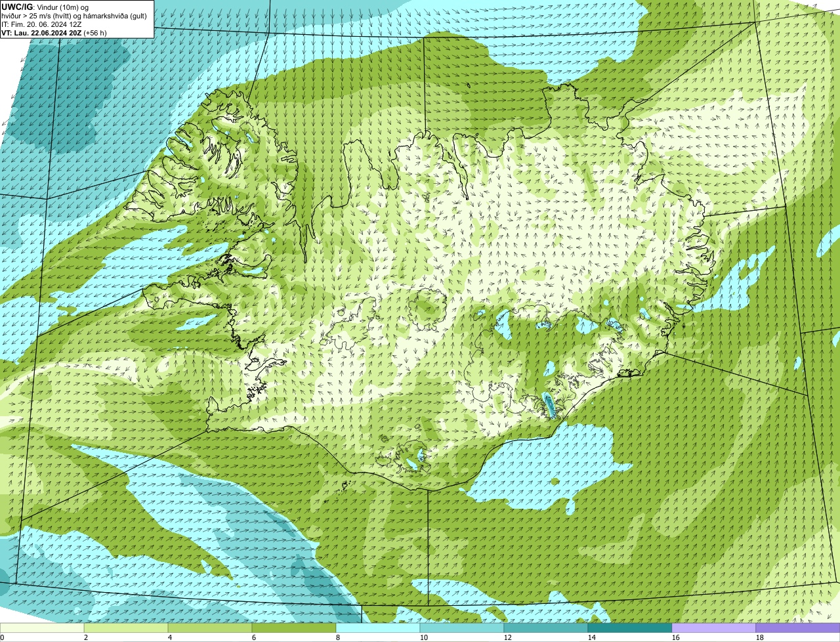840x642 pixels.
Task: Click the lavender 16–18 m/s legend swatch
Action: point(714,628)
